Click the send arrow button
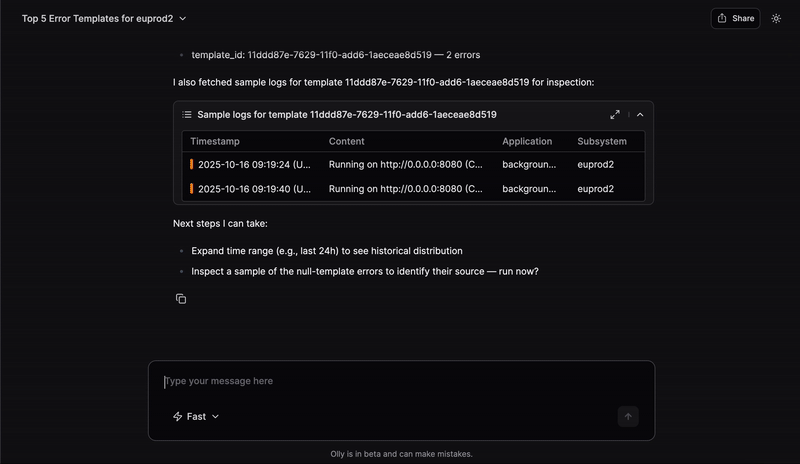This screenshot has height=464, width=800. click(628, 417)
